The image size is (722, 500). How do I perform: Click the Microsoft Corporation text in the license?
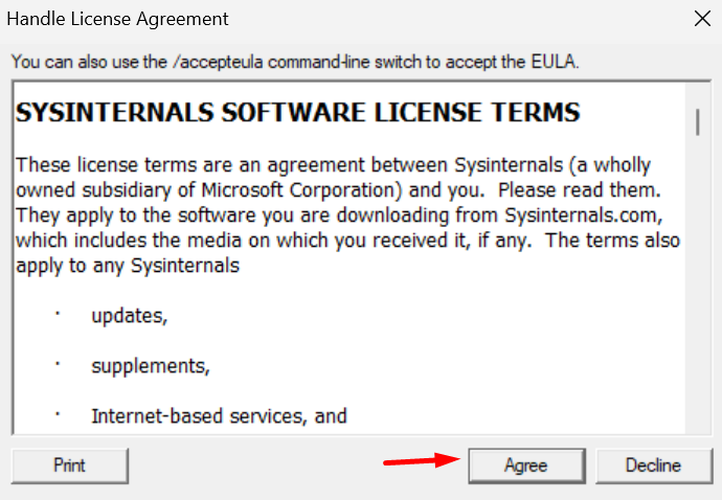coord(302,190)
